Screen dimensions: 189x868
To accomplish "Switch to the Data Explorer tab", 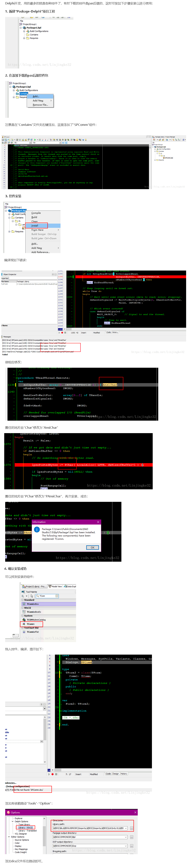I will point(70,586).
